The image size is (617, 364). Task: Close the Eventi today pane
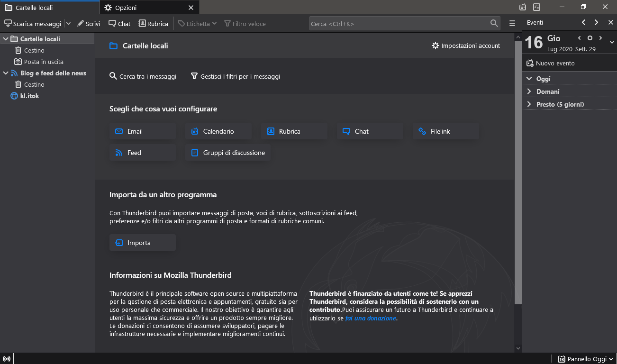point(610,22)
